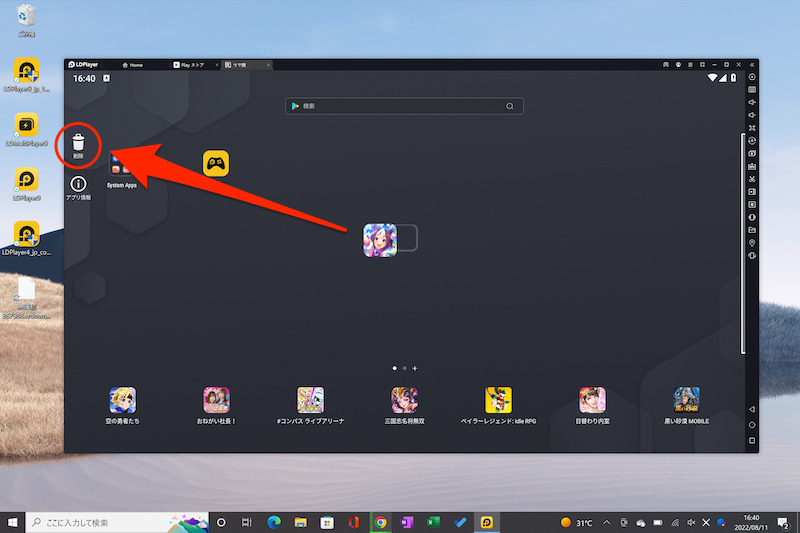
Task: Open the yellow gamepad LD Store app
Action: [216, 163]
